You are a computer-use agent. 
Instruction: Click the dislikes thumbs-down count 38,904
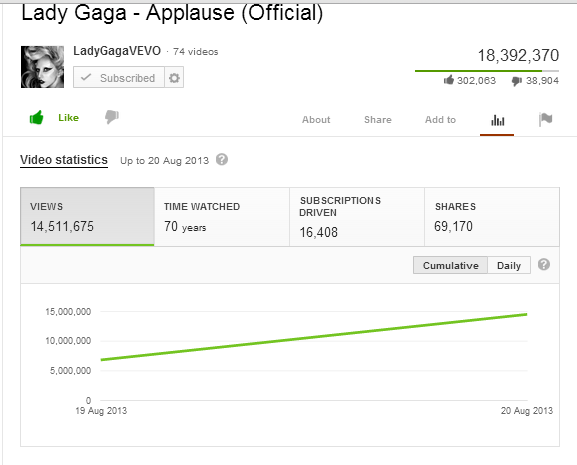(535, 81)
